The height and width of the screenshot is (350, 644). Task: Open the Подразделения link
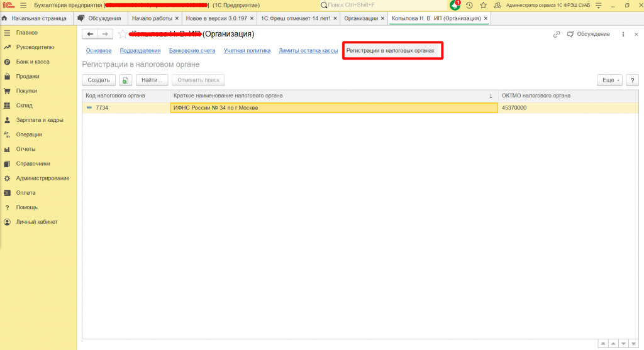[140, 50]
